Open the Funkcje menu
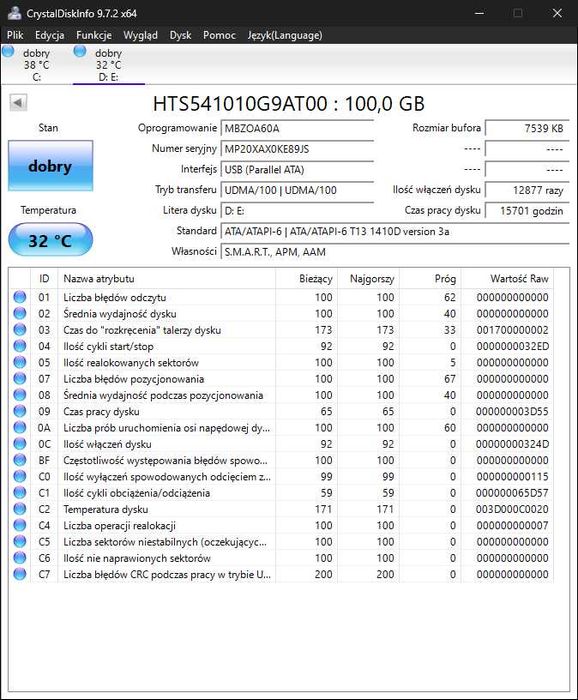This screenshot has width=578, height=700. point(94,35)
